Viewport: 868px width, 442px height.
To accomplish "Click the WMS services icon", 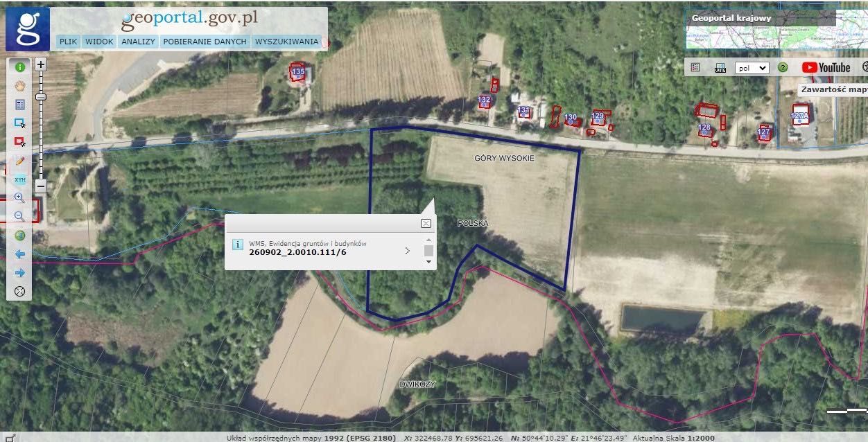I will pyautogui.click(x=720, y=68).
